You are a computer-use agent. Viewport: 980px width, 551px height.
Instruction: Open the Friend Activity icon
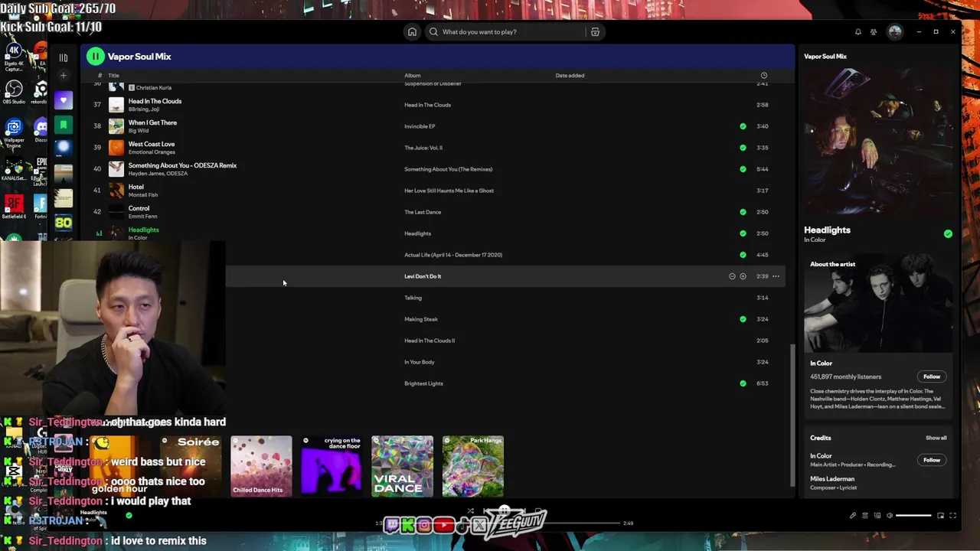pos(874,31)
